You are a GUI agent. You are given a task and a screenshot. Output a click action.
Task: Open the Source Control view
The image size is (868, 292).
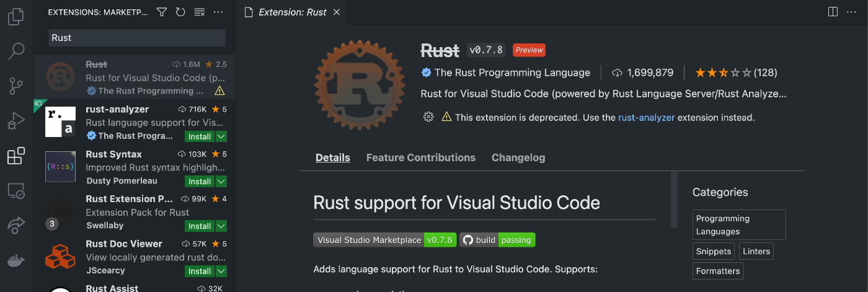pyautogui.click(x=16, y=86)
